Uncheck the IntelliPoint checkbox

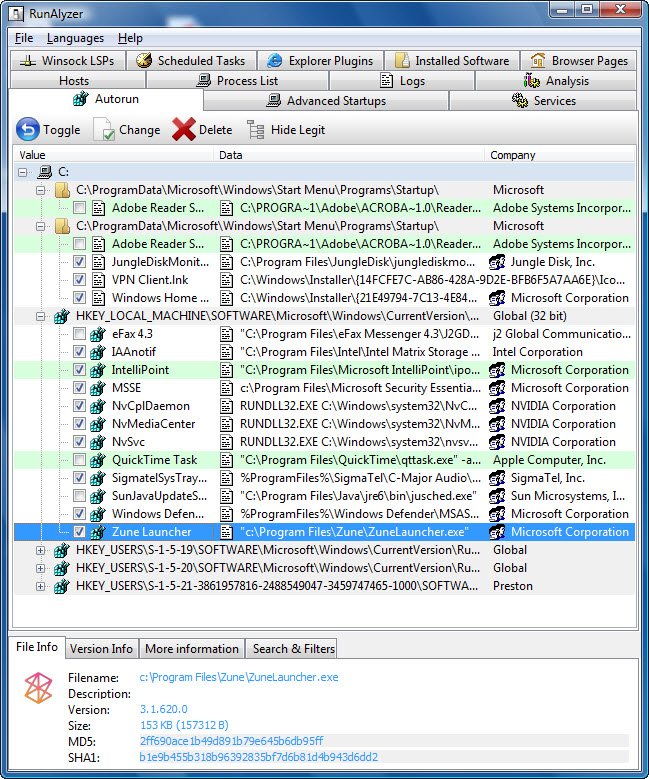click(79, 370)
